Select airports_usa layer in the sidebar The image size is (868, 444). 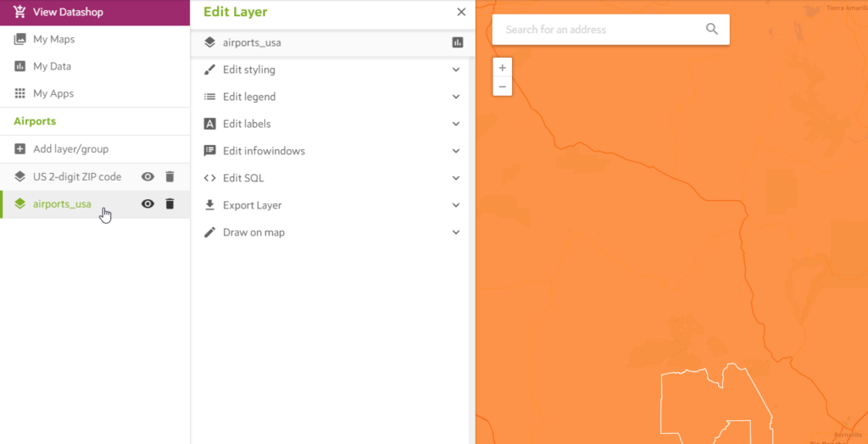pos(62,203)
